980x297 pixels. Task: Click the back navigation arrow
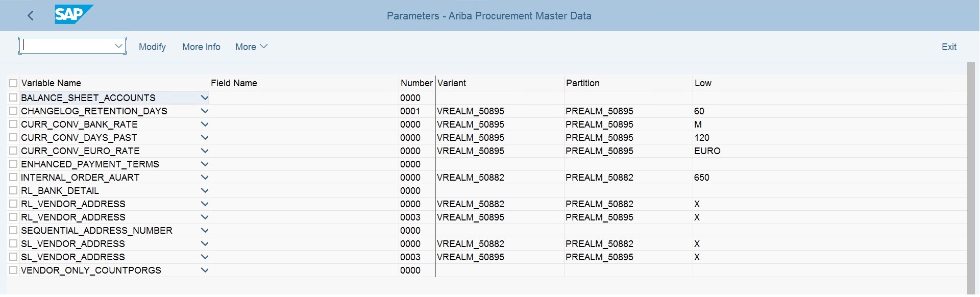31,15
